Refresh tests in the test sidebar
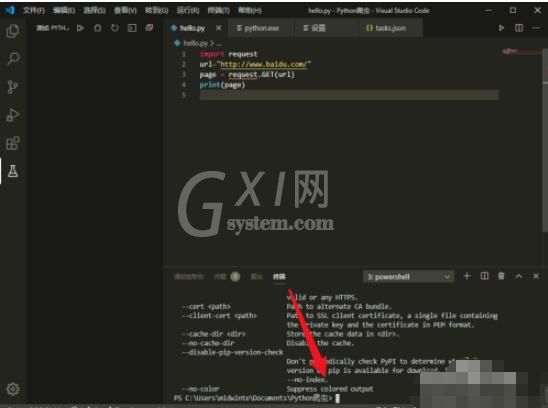The image size is (548, 408). tap(115, 28)
